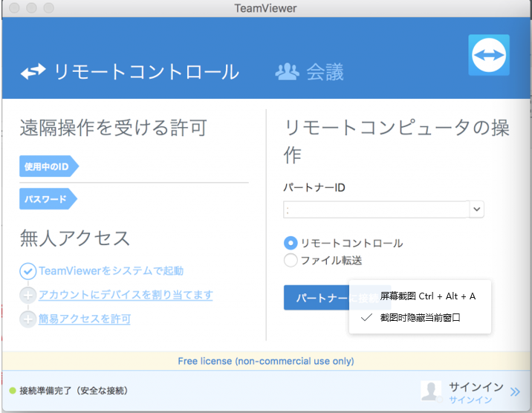This screenshot has width=532, height=413.
Task: Select the リモートコントロール radio button
Action: coord(291,243)
